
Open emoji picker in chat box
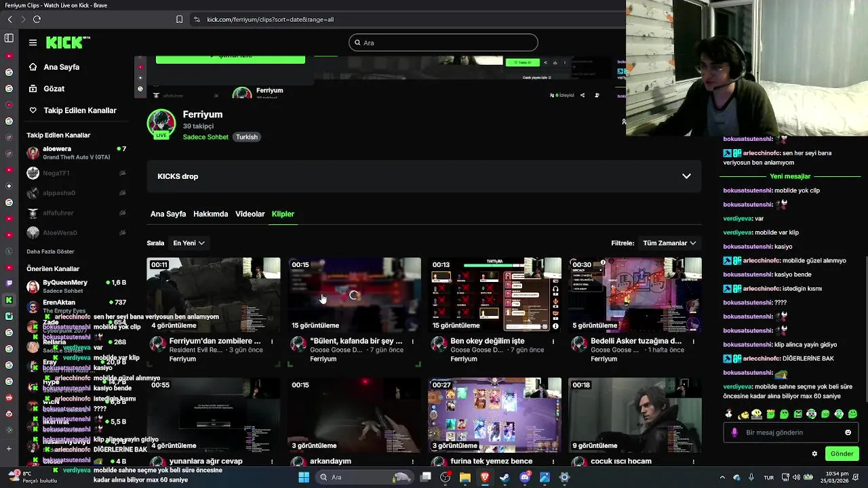[x=848, y=432]
